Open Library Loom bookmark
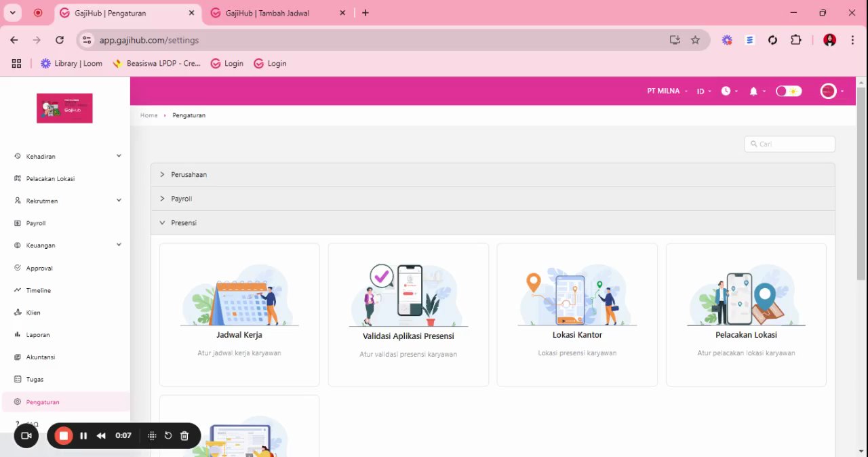Screen dimensions: 868x457 coord(71,63)
